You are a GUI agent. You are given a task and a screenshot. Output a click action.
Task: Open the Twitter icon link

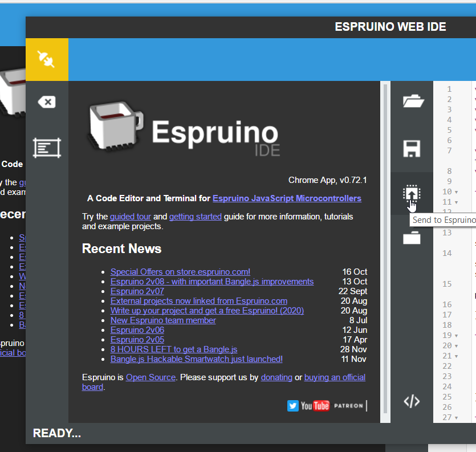pos(293,406)
